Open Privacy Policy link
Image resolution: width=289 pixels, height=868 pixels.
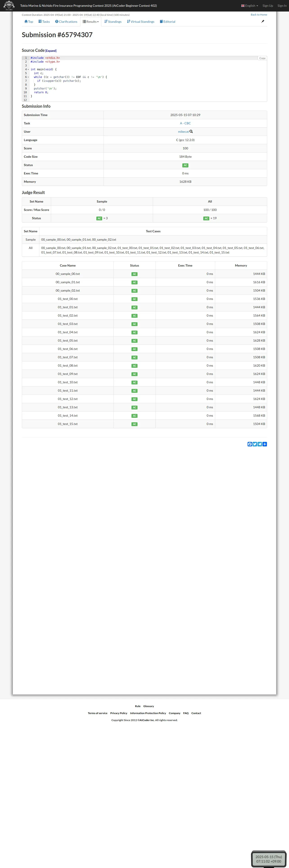pyautogui.click(x=119, y=713)
